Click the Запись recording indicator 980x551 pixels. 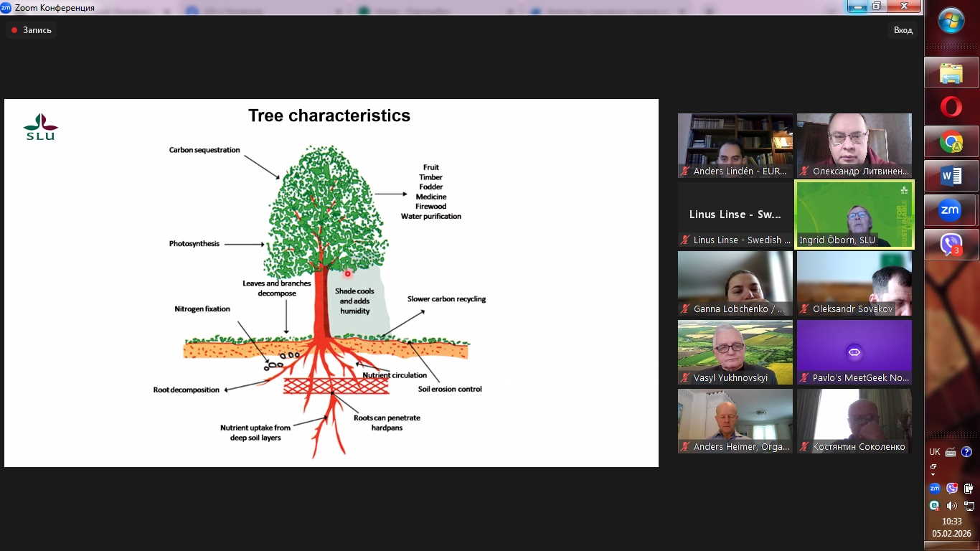(x=31, y=30)
